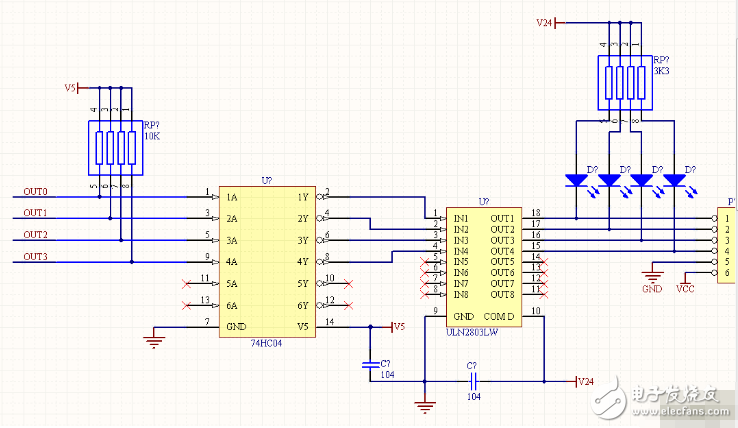The width and height of the screenshot is (738, 428).
Task: Select the 1Y output pin on 74HC04
Action: click(302, 197)
